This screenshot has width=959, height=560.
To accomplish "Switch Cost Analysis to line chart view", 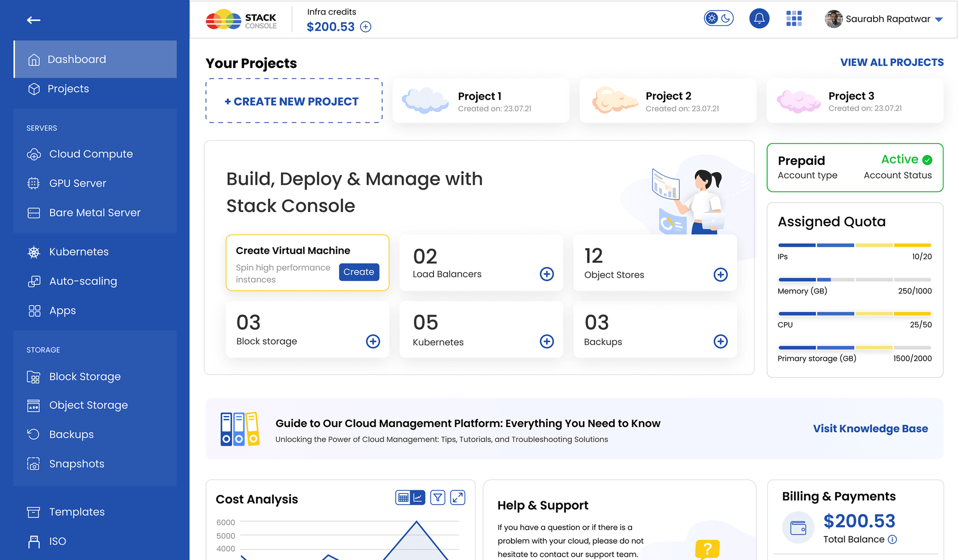I will coord(418,497).
